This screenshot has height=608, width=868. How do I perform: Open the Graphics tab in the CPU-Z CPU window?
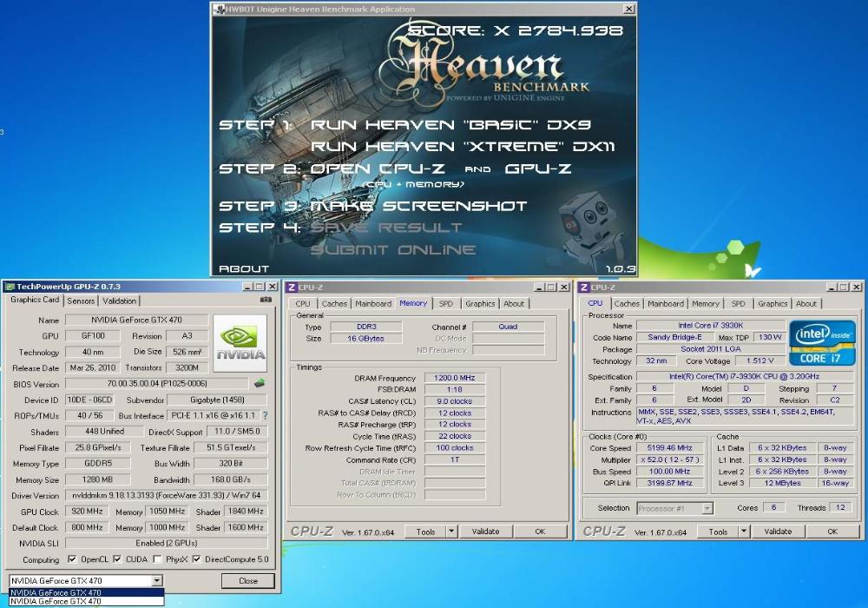click(x=773, y=303)
